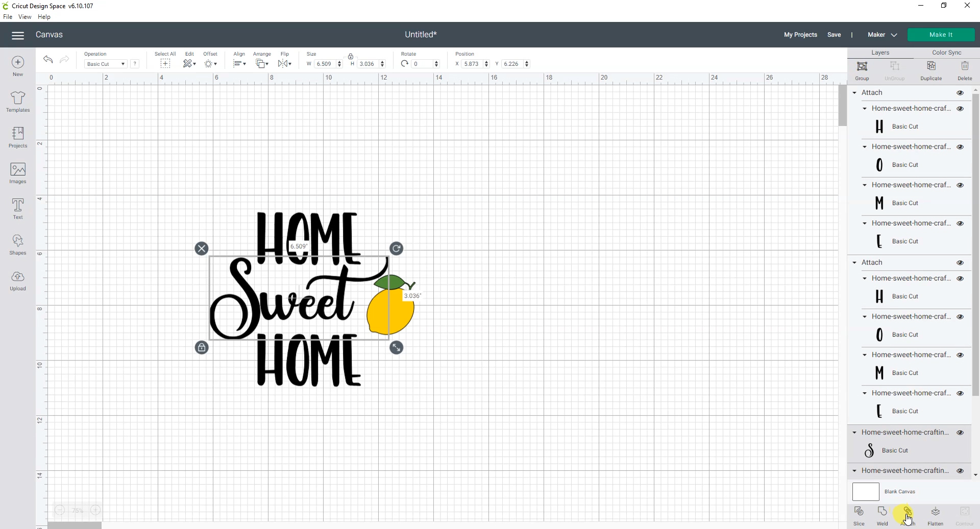This screenshot has height=529, width=980.
Task: Switch to the Color Sync tab
Action: coord(946,53)
